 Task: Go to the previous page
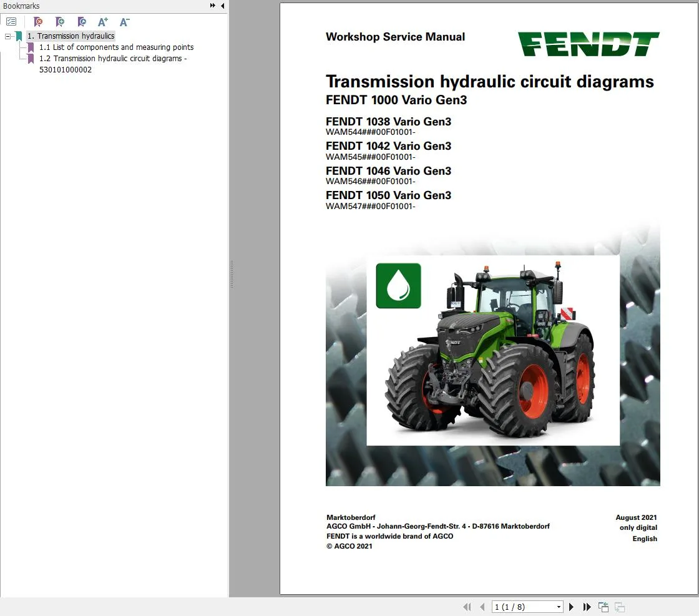pyautogui.click(x=482, y=607)
